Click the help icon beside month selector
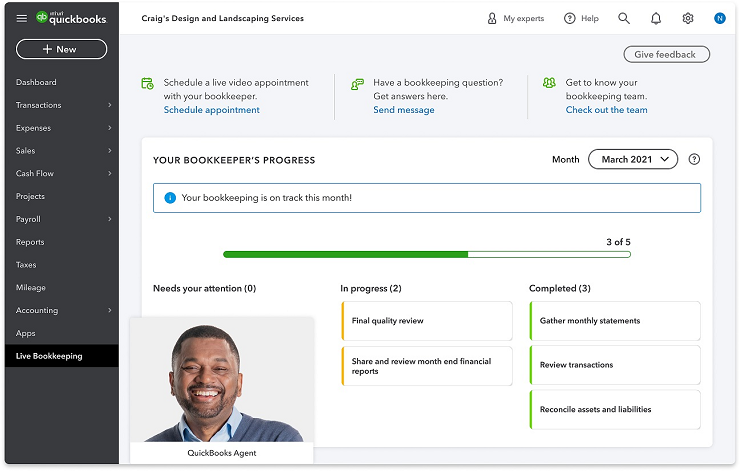Image resolution: width=740 pixels, height=471 pixels. pos(695,159)
